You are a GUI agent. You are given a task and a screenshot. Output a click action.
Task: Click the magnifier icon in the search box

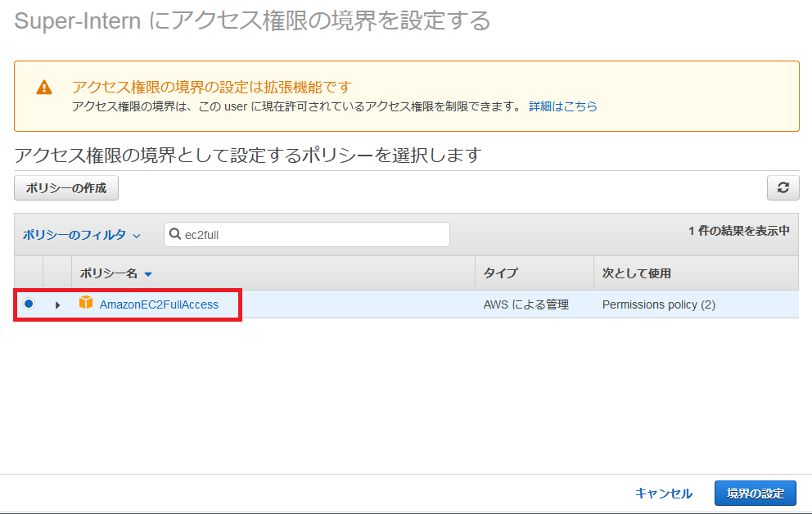(175, 234)
